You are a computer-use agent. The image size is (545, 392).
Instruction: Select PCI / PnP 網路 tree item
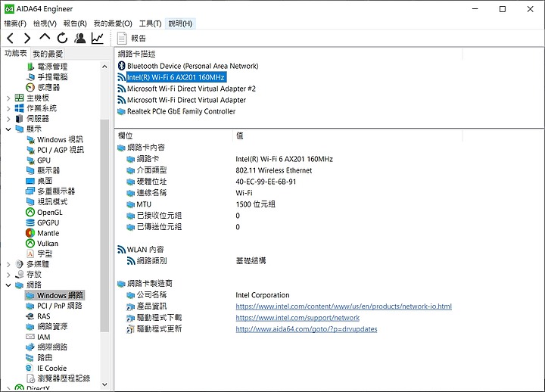click(60, 306)
